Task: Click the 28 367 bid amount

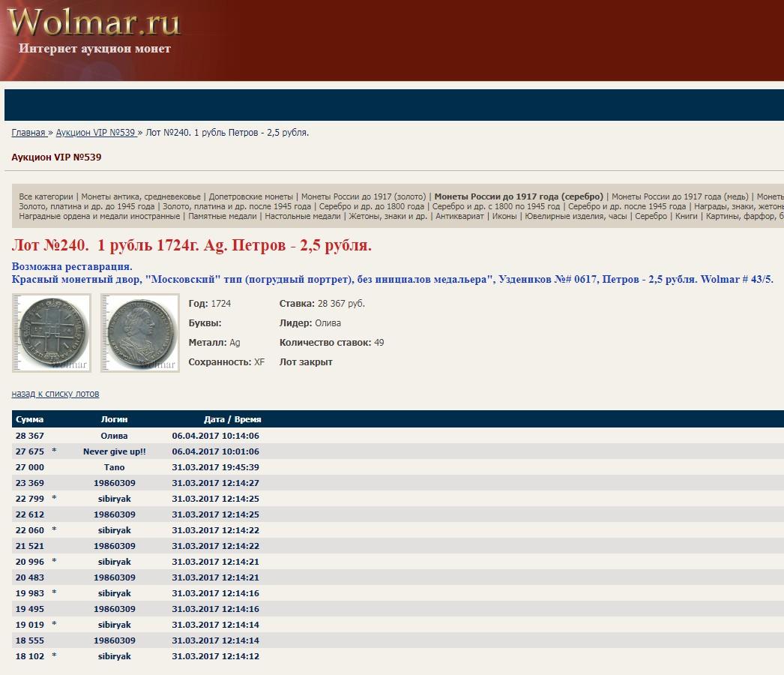Action: pyautogui.click(x=29, y=436)
